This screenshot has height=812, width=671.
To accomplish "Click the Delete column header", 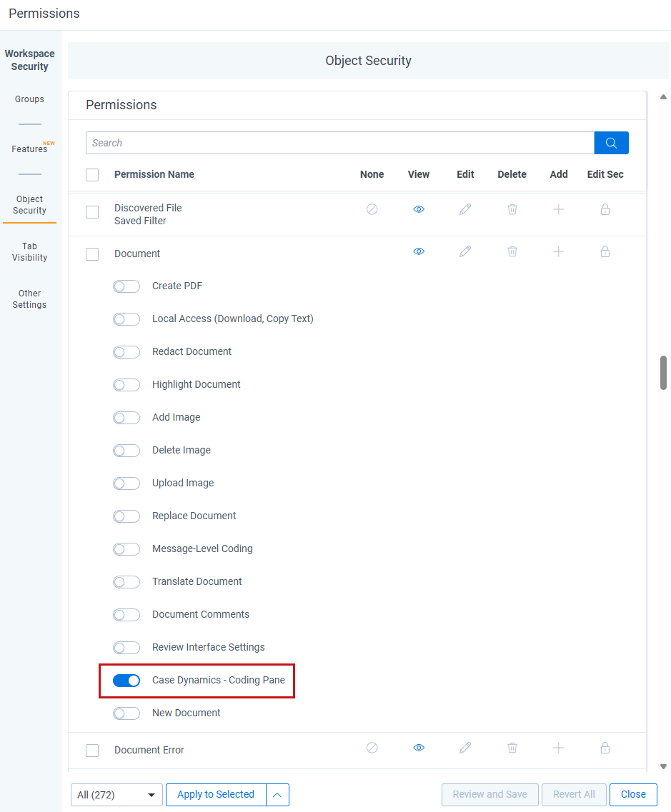I will (x=512, y=174).
